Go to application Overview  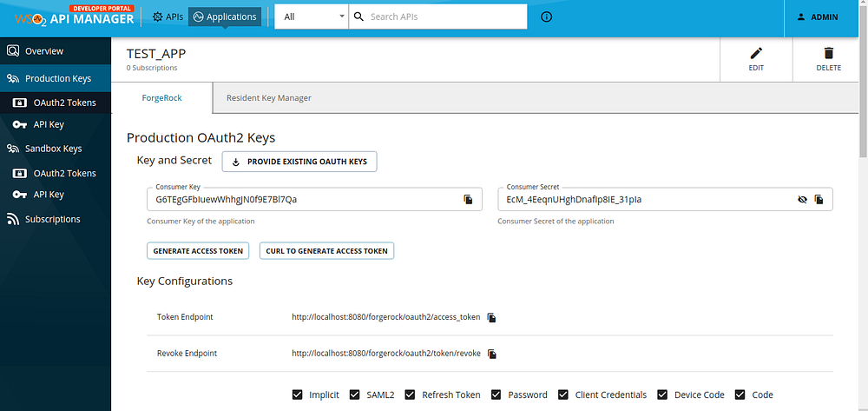[x=56, y=51]
